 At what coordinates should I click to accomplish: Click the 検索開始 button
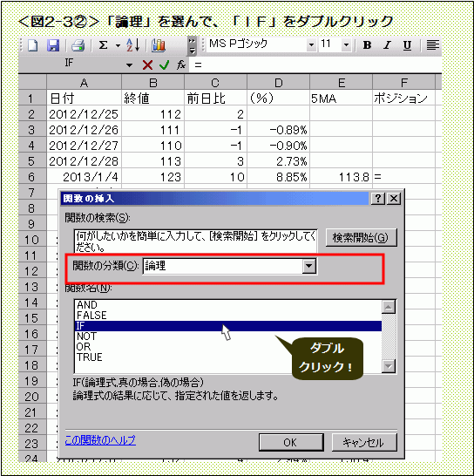point(361,238)
